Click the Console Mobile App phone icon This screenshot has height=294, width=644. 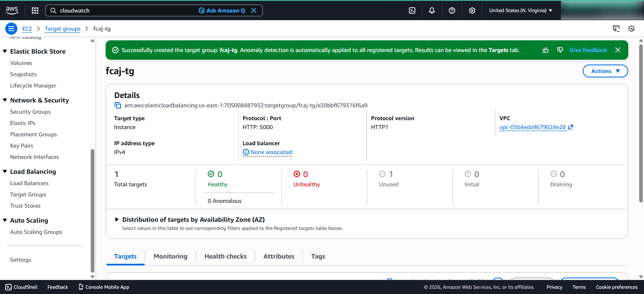click(81, 287)
